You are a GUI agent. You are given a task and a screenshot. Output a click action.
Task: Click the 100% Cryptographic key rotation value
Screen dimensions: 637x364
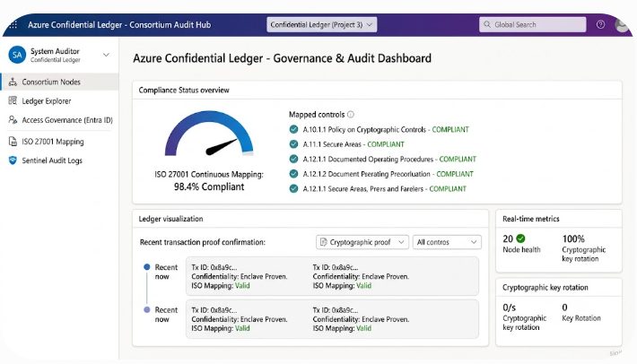click(573, 238)
